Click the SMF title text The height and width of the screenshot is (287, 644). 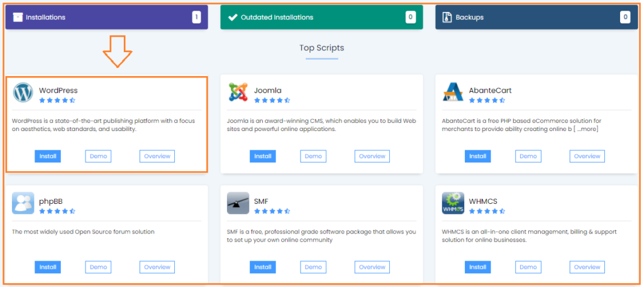tap(261, 201)
